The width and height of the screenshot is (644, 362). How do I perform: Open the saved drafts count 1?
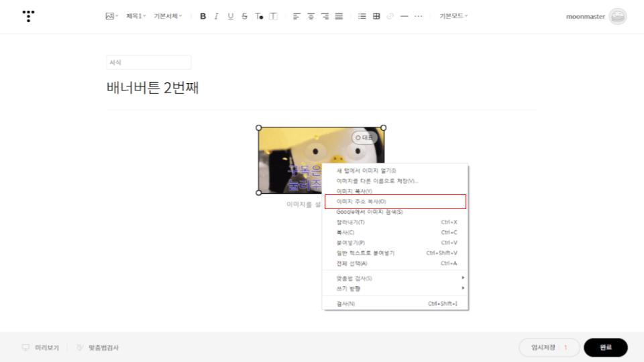coord(566,347)
